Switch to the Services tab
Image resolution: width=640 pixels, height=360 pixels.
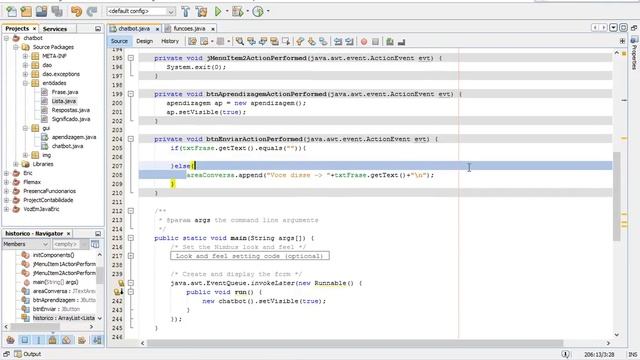55,29
